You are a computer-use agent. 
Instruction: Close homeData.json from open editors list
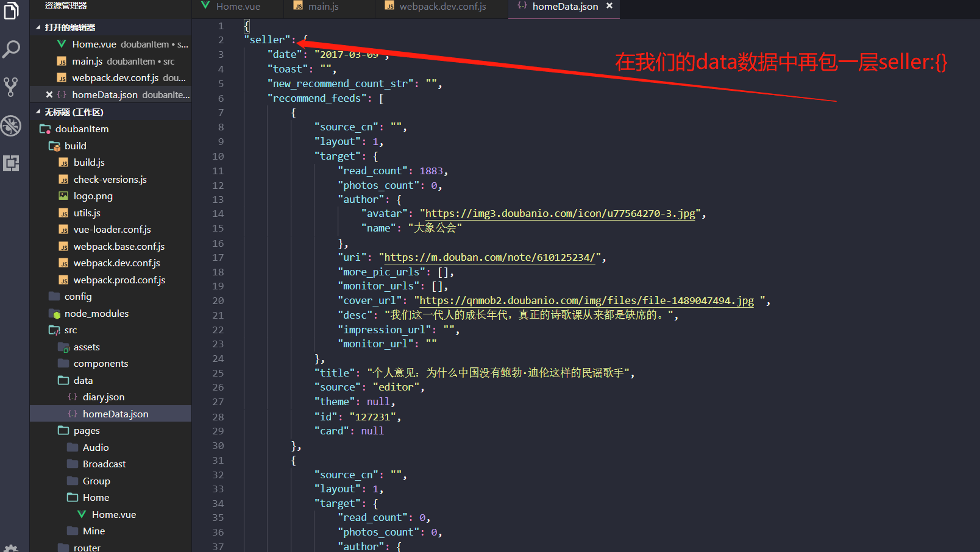click(x=49, y=94)
